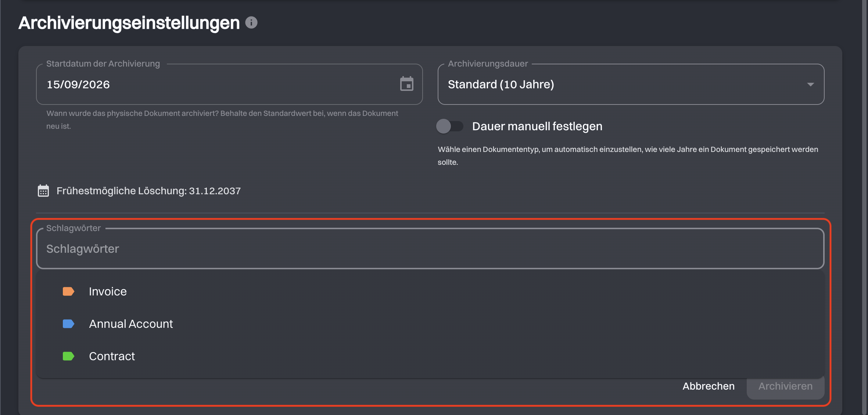Image resolution: width=868 pixels, height=415 pixels.
Task: Click the Archivieren button
Action: pos(785,387)
